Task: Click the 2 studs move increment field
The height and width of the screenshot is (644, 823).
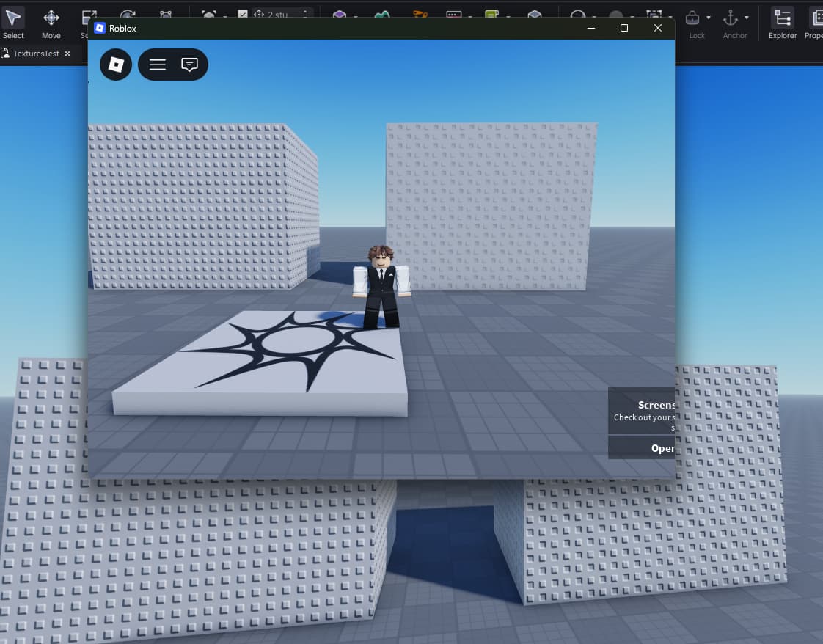Action: coord(282,14)
